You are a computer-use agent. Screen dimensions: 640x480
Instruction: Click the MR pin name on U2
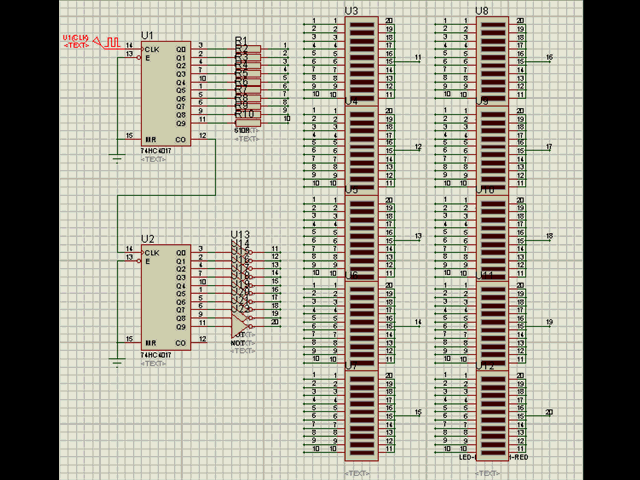[151, 343]
